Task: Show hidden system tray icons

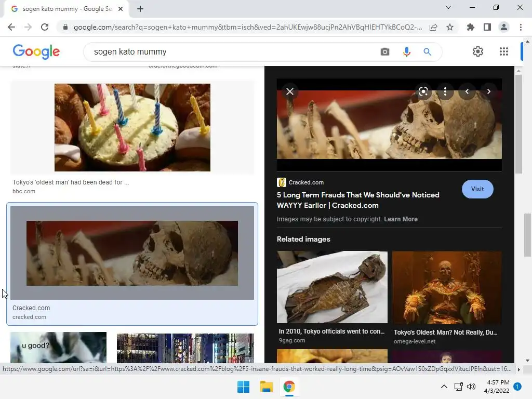Action: point(444,387)
